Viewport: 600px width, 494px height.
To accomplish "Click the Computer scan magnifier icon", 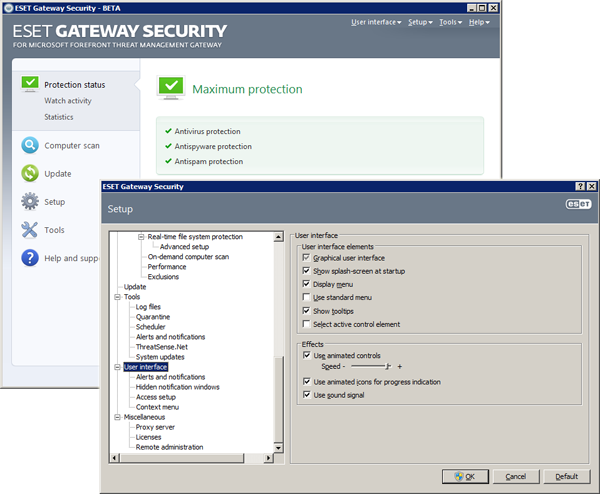I will 30,145.
